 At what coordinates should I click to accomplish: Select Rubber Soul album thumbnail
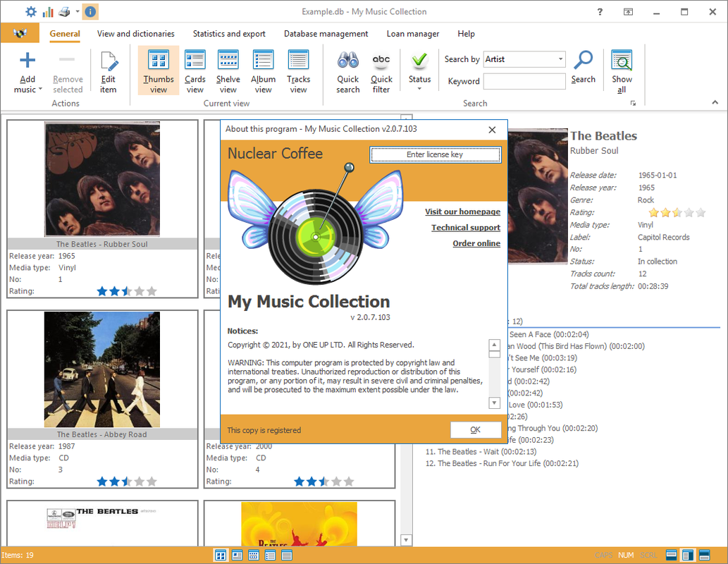(102, 179)
